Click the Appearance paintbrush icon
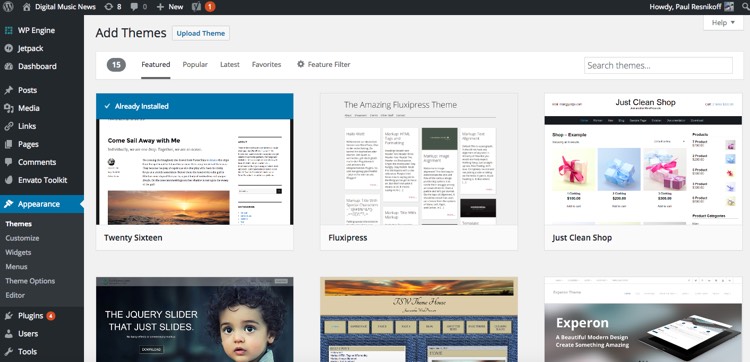 coord(8,204)
